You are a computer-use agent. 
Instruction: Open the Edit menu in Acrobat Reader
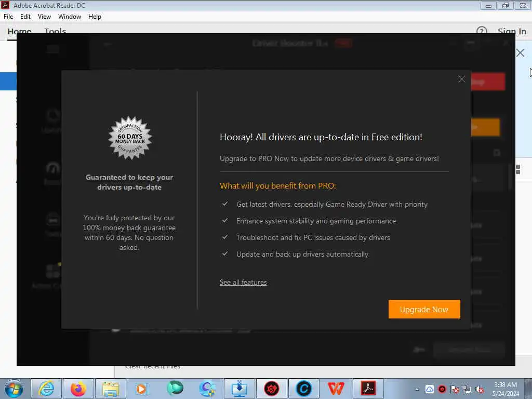(x=25, y=17)
